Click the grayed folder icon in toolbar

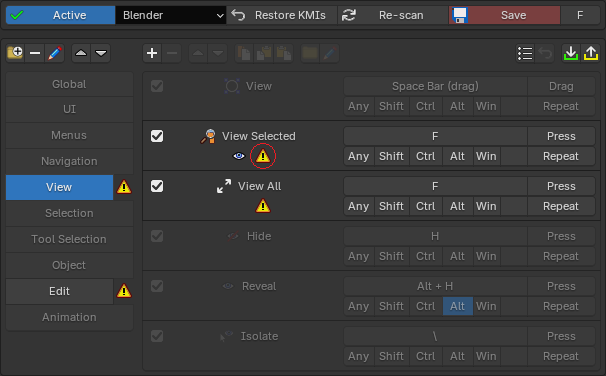[310, 53]
